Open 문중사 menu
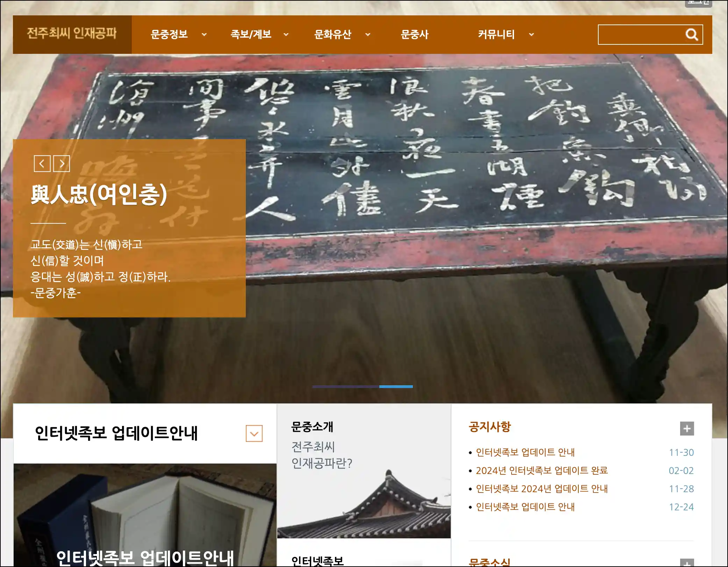728x567 pixels. [414, 34]
